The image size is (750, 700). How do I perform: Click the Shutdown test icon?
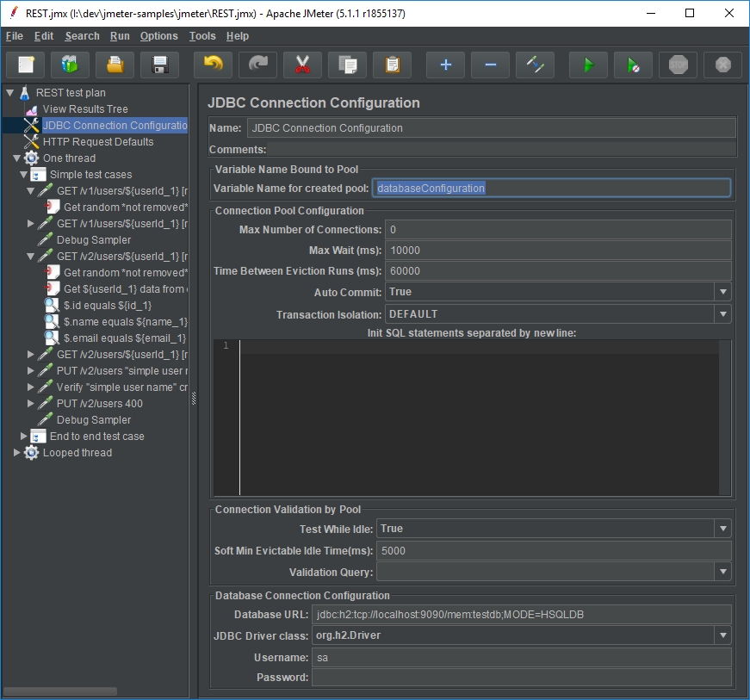point(722,65)
